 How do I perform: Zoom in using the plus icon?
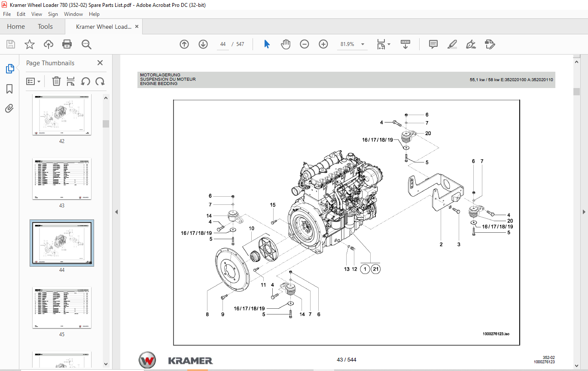point(323,44)
